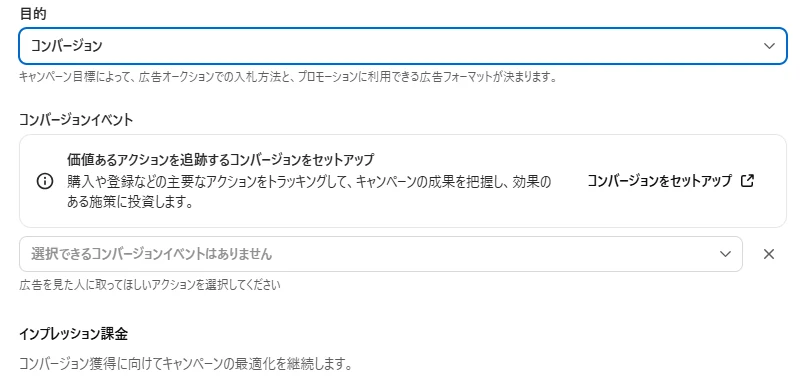The height and width of the screenshot is (383, 800).
Task: Select the コンバージョン value text in 目的 field
Action: 67,46
